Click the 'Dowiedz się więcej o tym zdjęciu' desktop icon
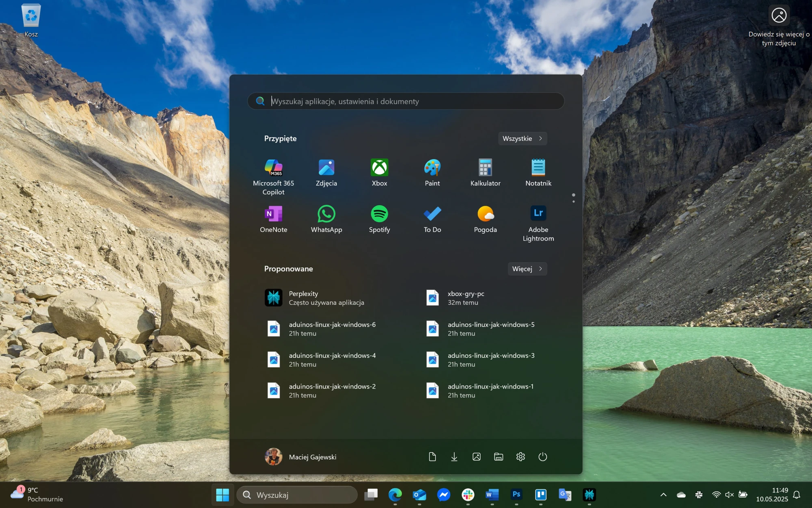The image size is (812, 508). pyautogui.click(x=779, y=25)
